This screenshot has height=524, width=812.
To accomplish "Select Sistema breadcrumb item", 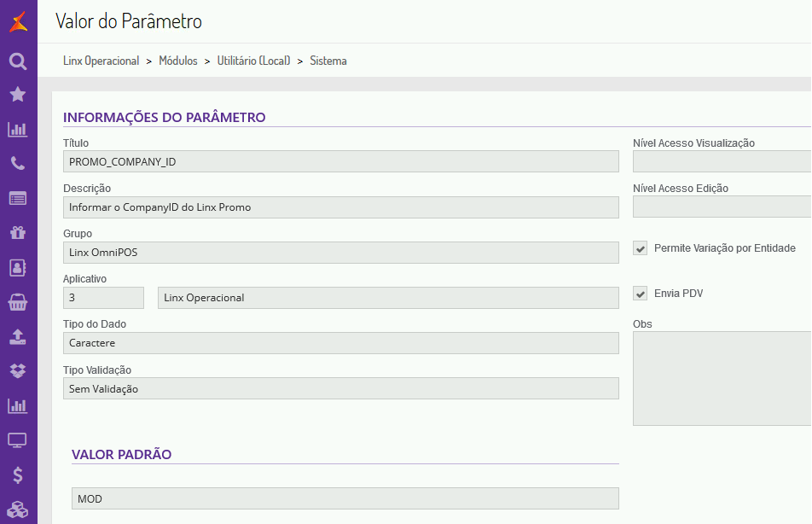I will [328, 61].
